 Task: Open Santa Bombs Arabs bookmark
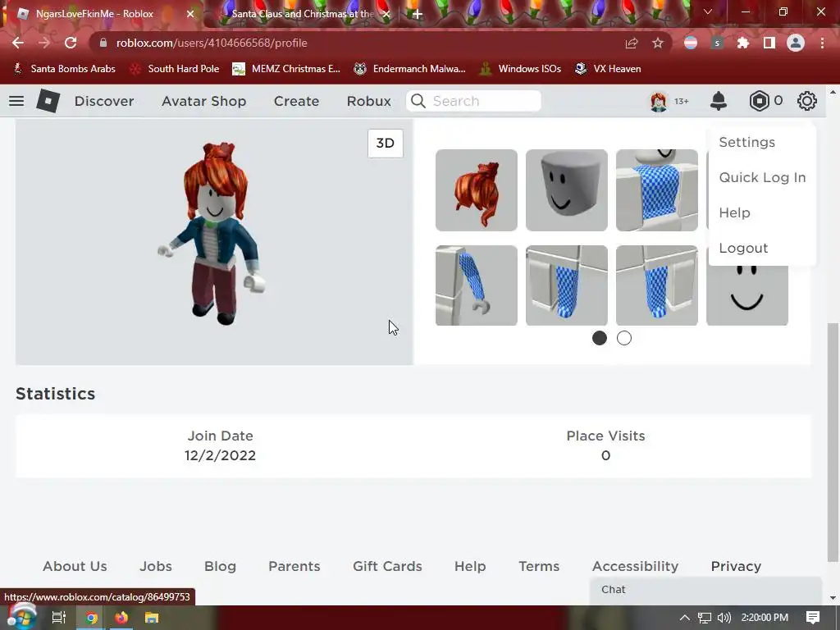64,69
